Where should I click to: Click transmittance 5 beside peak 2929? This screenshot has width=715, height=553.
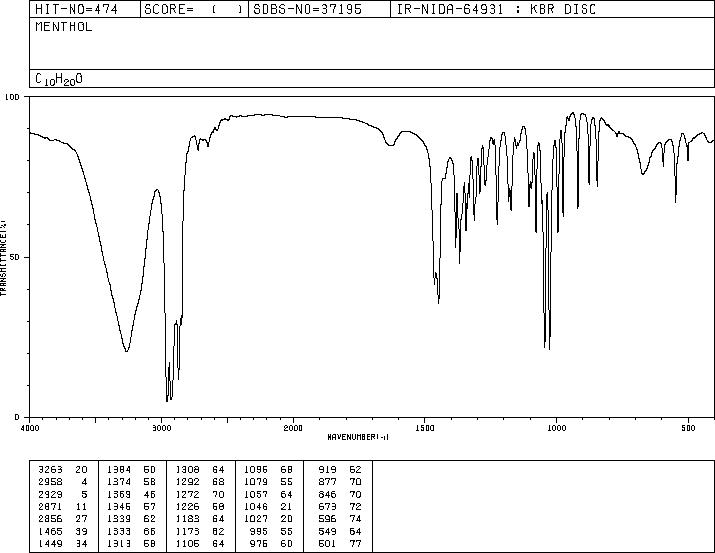click(84, 494)
